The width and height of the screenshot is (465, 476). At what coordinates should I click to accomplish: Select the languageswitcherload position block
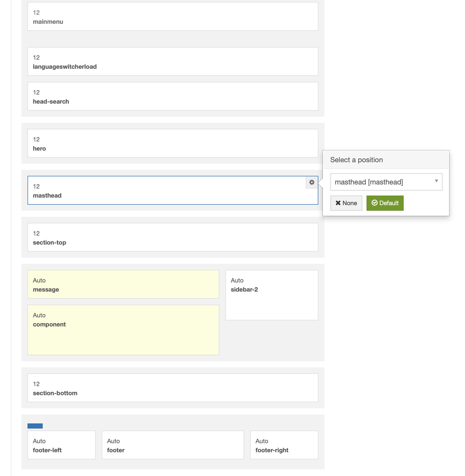pos(173,61)
